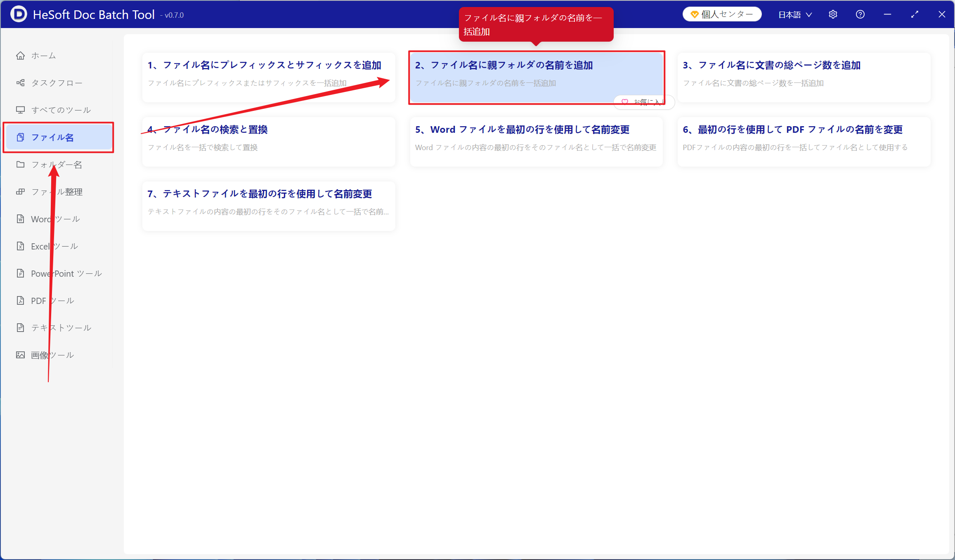
Task: Click the Excel tool document icon
Action: click(20, 246)
